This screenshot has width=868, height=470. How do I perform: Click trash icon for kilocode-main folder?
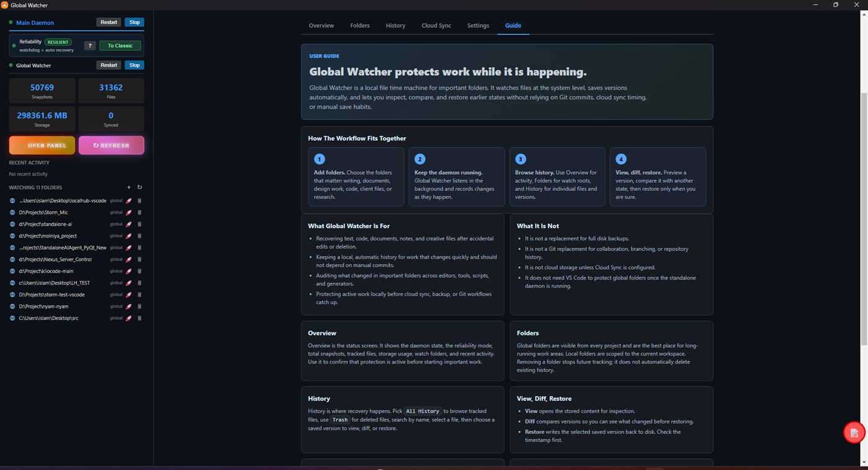click(140, 272)
